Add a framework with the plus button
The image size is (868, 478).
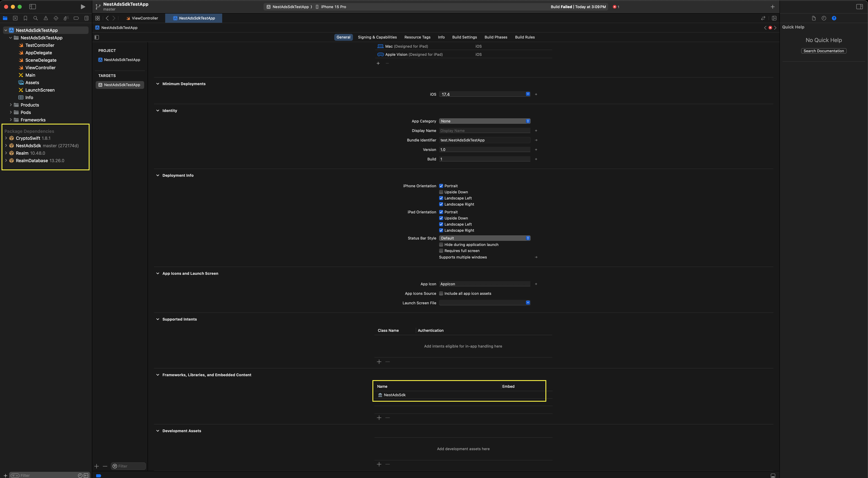point(379,418)
